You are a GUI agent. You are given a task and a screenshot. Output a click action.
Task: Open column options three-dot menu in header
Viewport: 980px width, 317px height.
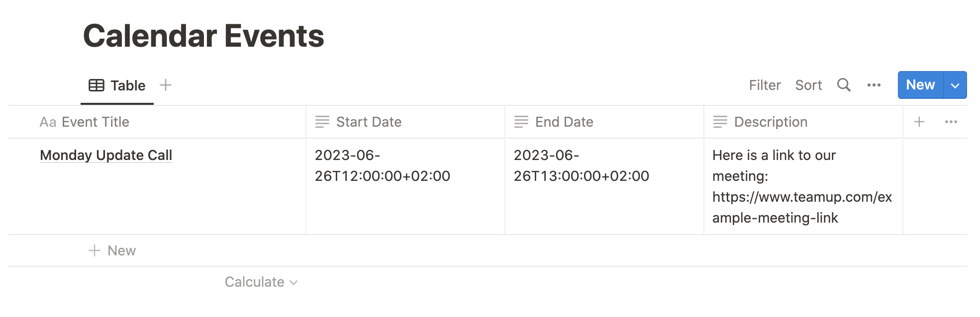click(951, 122)
